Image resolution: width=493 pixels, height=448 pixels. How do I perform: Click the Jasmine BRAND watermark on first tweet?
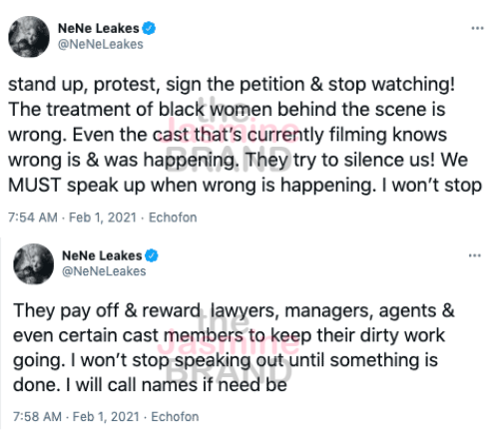229,134
